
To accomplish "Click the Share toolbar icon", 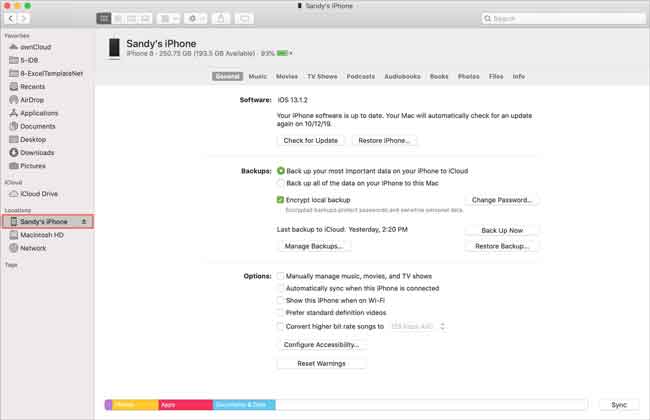I will pos(221,18).
